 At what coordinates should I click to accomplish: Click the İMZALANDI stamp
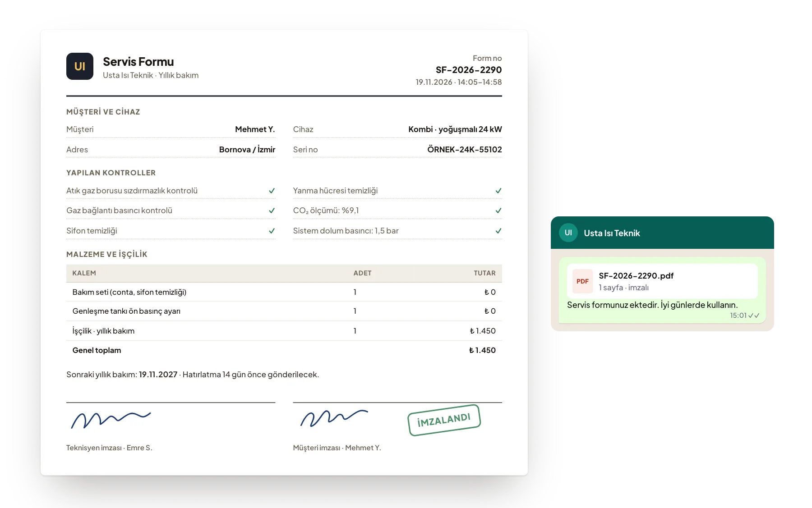click(444, 420)
